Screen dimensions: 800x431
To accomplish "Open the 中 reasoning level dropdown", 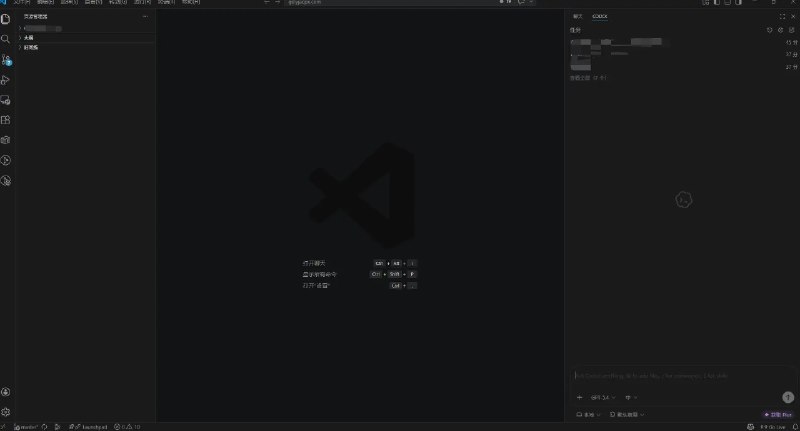I will (631, 397).
